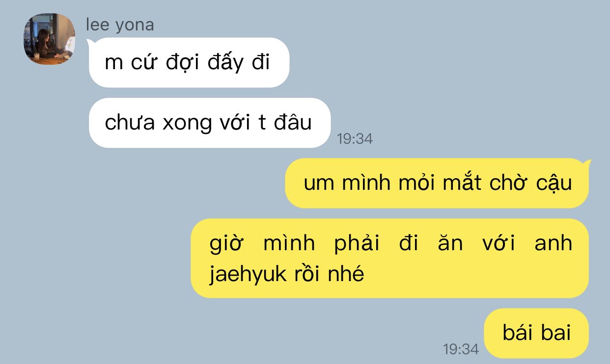
Task: Click the sender name lee yona
Action: (x=120, y=25)
